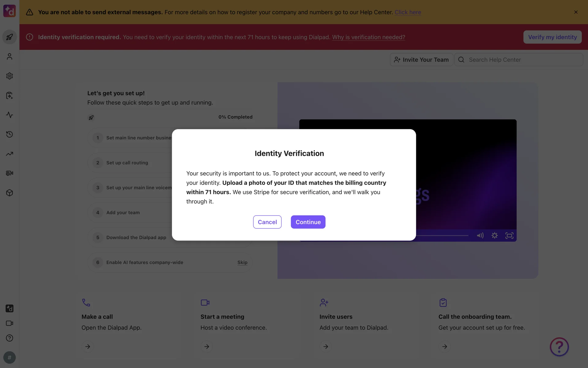Click Continue in the Identity Verification dialog

click(x=308, y=222)
